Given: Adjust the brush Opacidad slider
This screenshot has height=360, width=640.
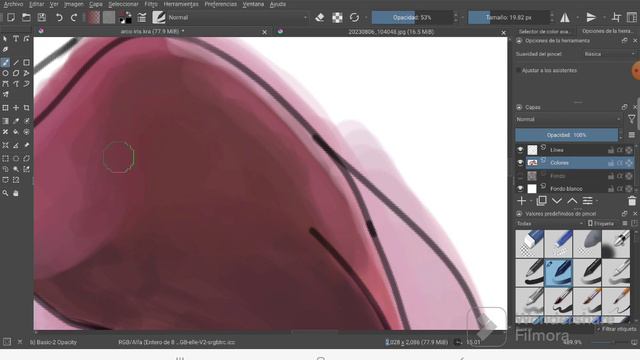Looking at the screenshot, I should (x=412, y=18).
